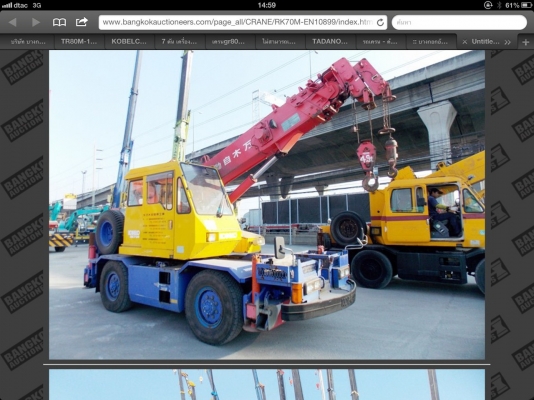Switch to the TR80M-1... tab
Viewport: 534px width, 400px height.
click(x=79, y=42)
